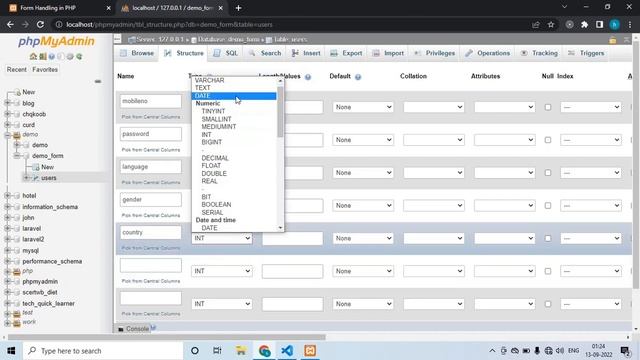Open the Operations tab
The height and width of the screenshot is (360, 640).
pyautogui.click(x=488, y=53)
